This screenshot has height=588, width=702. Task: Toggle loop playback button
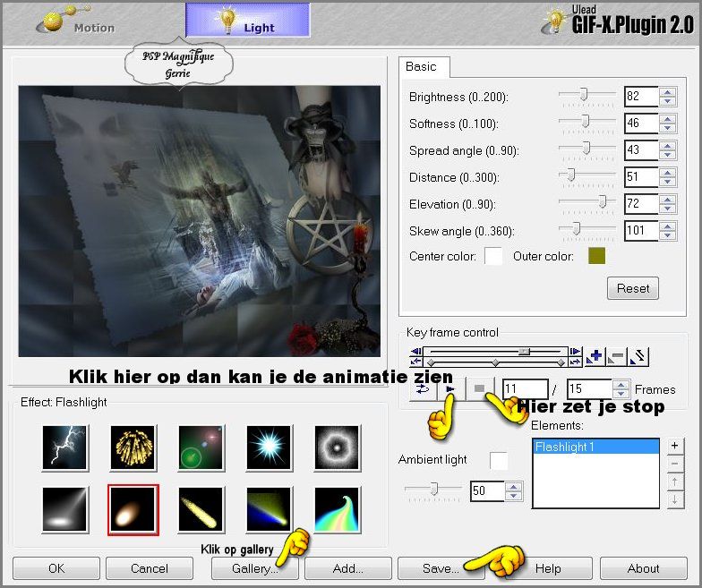point(423,388)
